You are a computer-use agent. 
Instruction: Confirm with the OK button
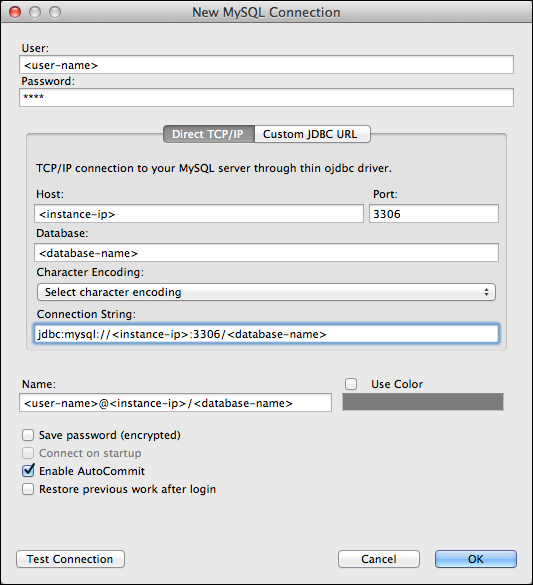tap(476, 559)
